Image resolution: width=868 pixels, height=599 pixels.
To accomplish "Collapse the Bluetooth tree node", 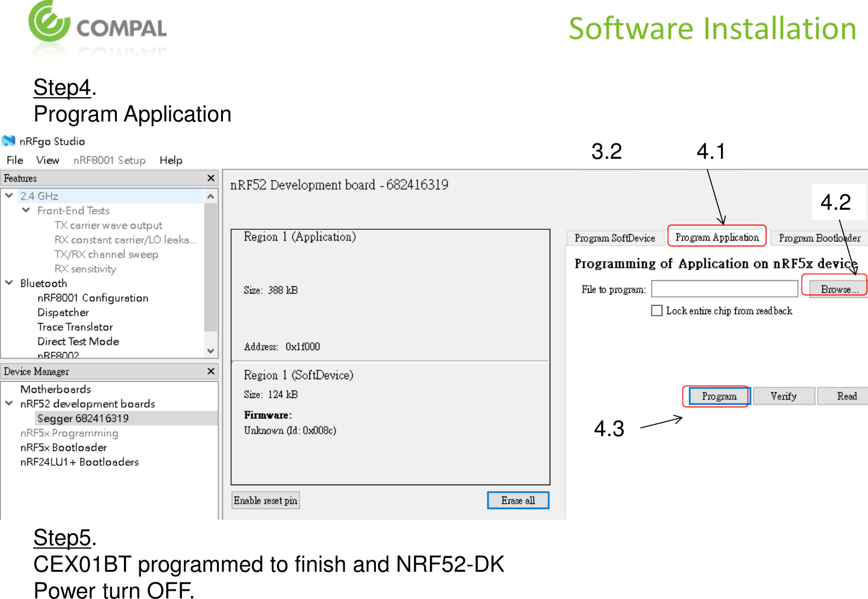I will point(9,283).
